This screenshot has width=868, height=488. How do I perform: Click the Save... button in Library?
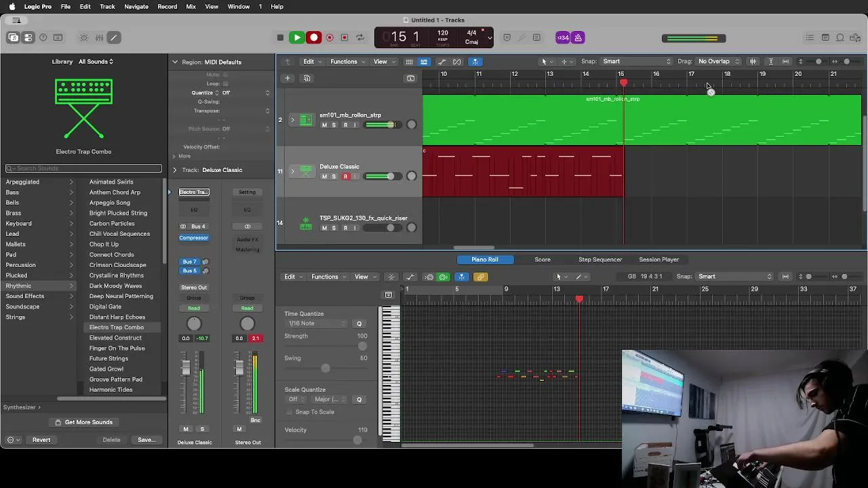[146, 440]
